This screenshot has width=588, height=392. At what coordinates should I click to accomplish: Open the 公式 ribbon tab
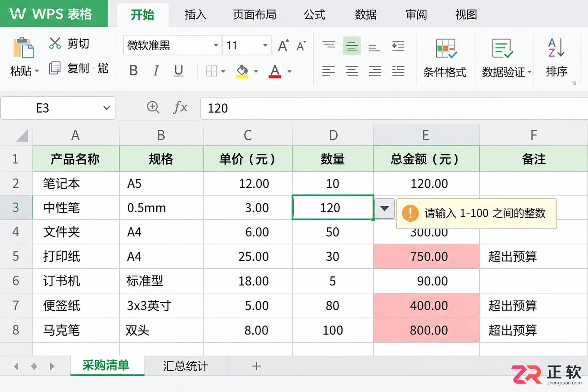(314, 15)
